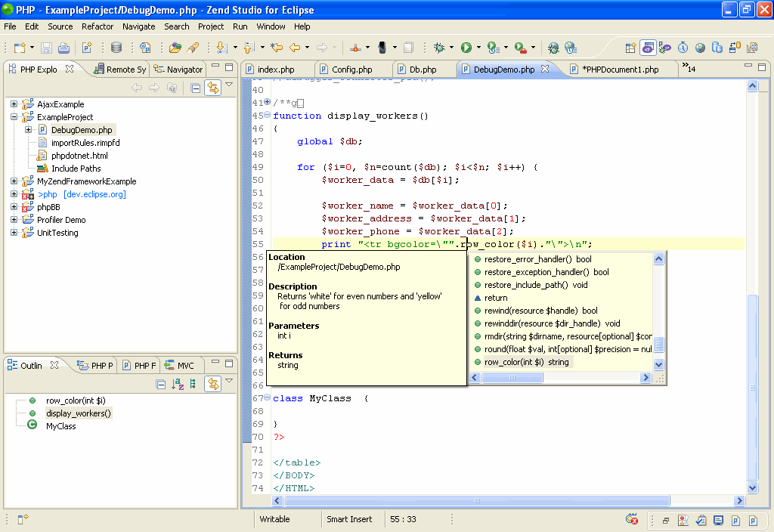774x532 pixels.
Task: Open the Source menu
Action: pyautogui.click(x=60, y=26)
